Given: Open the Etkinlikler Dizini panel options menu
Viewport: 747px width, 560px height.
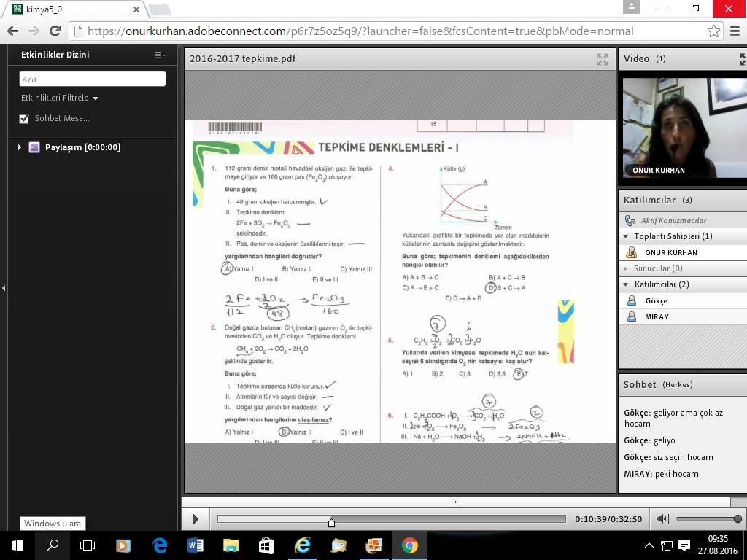Looking at the screenshot, I should pos(160,55).
